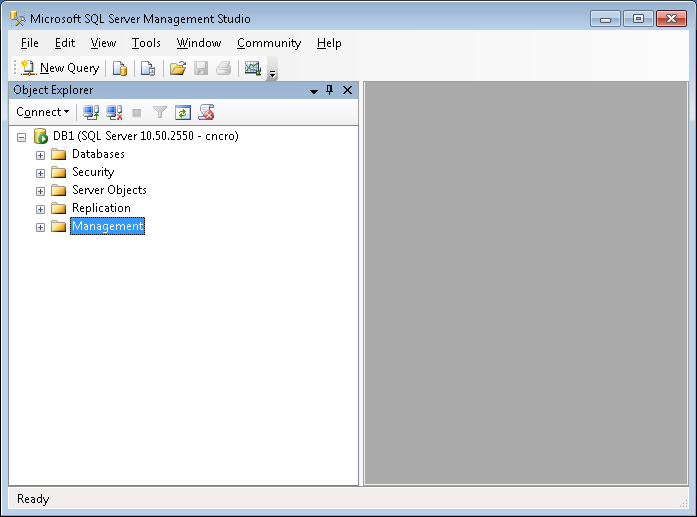Click the DB1 server database icon
This screenshot has height=517, width=697.
pos(41,136)
